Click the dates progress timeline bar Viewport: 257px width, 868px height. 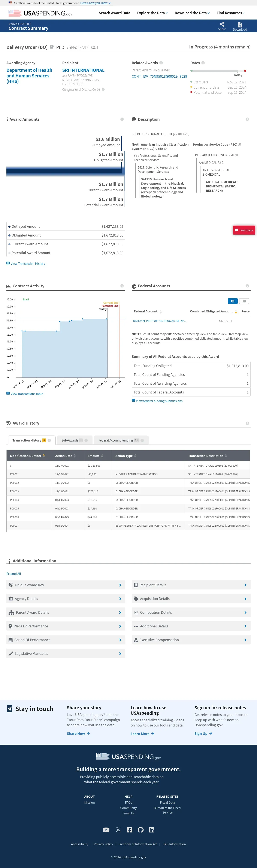point(218,71)
